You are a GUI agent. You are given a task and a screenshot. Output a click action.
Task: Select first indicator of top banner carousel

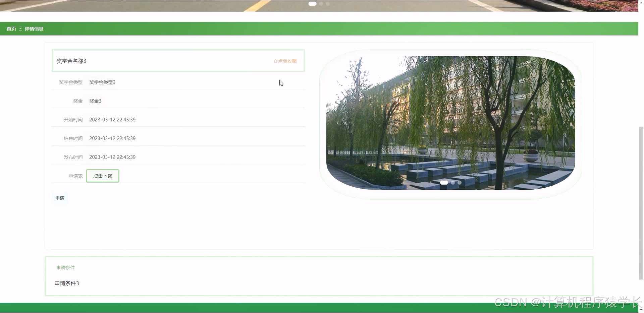click(312, 4)
